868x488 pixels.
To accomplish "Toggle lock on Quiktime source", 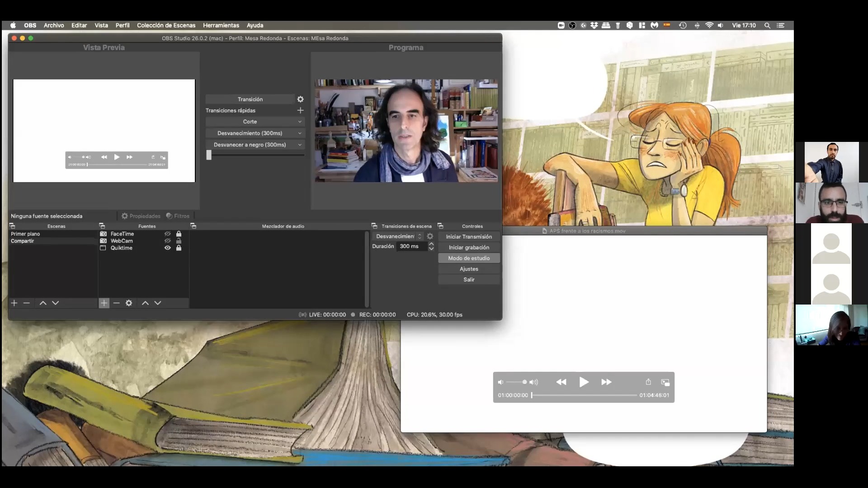I will pos(179,248).
